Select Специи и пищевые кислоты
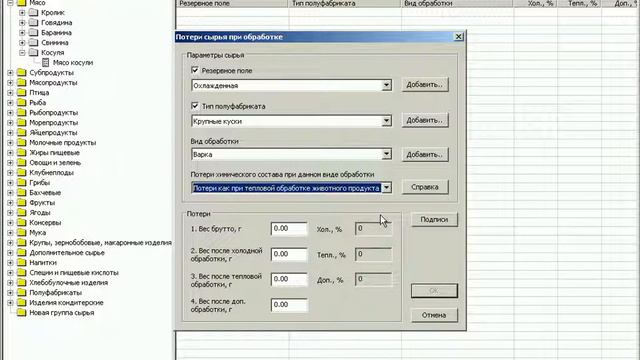Screen dimensions: 640x360 pyautogui.click(x=74, y=273)
